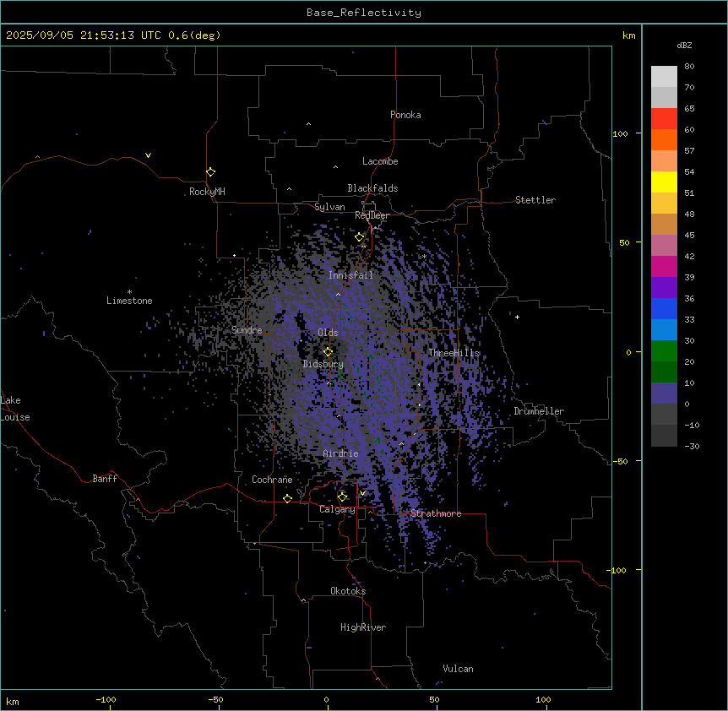Click the 0.6(deg) elevation angle text
This screenshot has height=711, width=728.
[x=194, y=35]
